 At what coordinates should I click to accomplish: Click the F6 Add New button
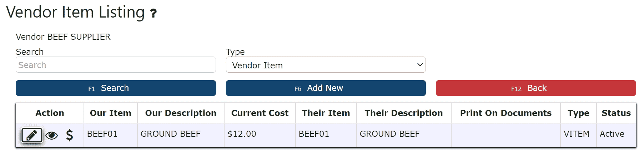pos(326,88)
